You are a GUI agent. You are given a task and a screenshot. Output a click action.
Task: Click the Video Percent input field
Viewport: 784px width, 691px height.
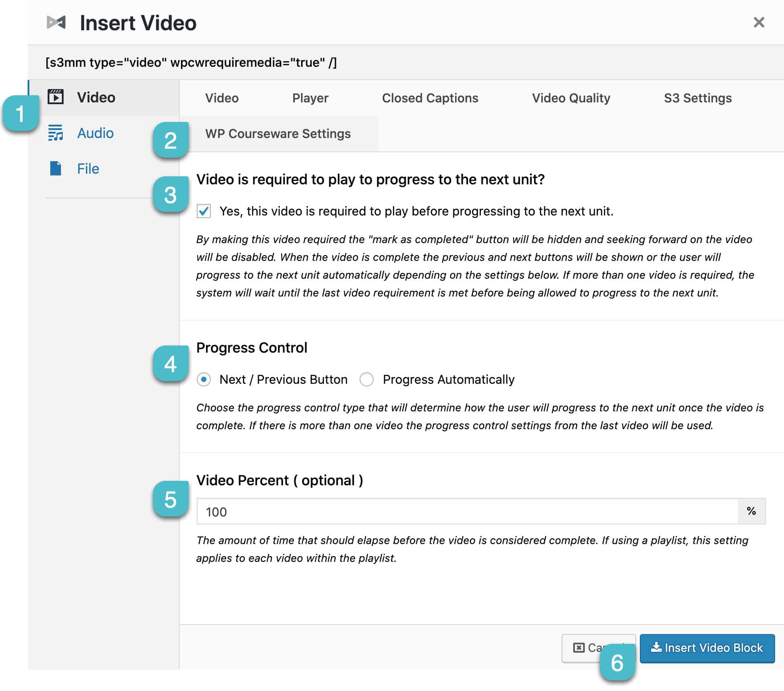click(x=467, y=511)
